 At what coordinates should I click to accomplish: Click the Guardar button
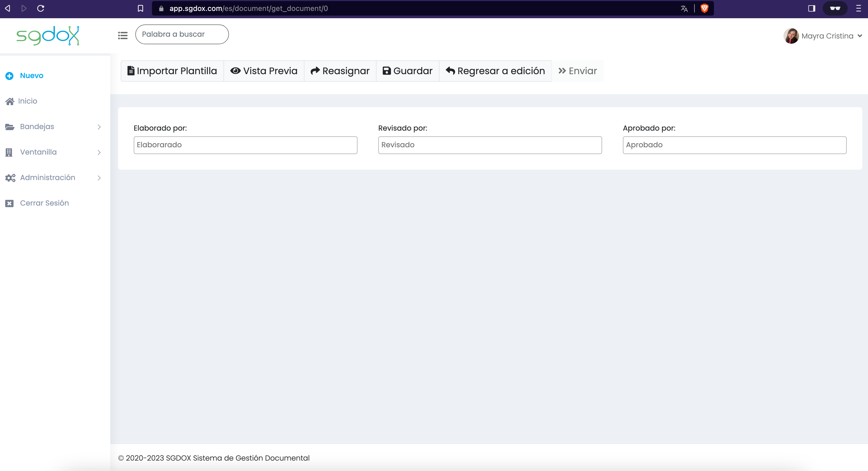(407, 71)
